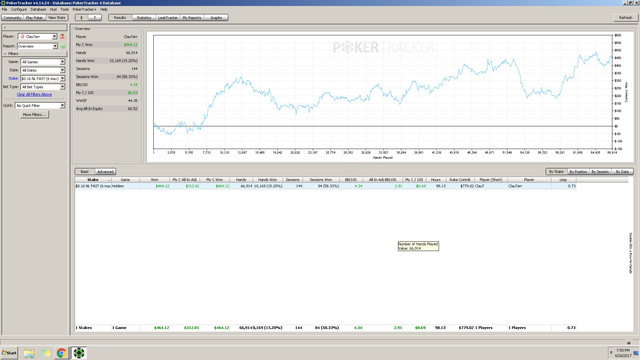
Task: Switch to Advanced report view
Action: pos(105,171)
